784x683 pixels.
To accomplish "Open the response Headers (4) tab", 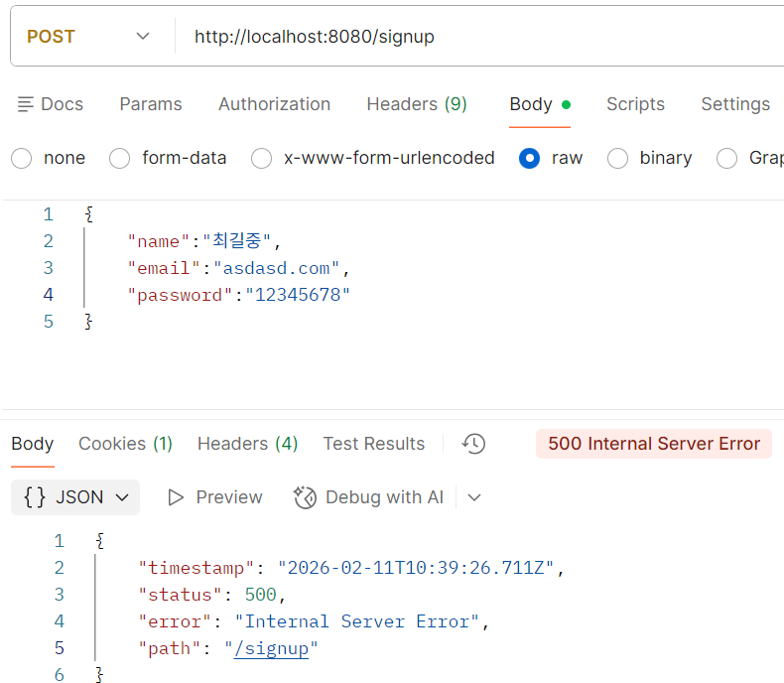I will [x=247, y=444].
